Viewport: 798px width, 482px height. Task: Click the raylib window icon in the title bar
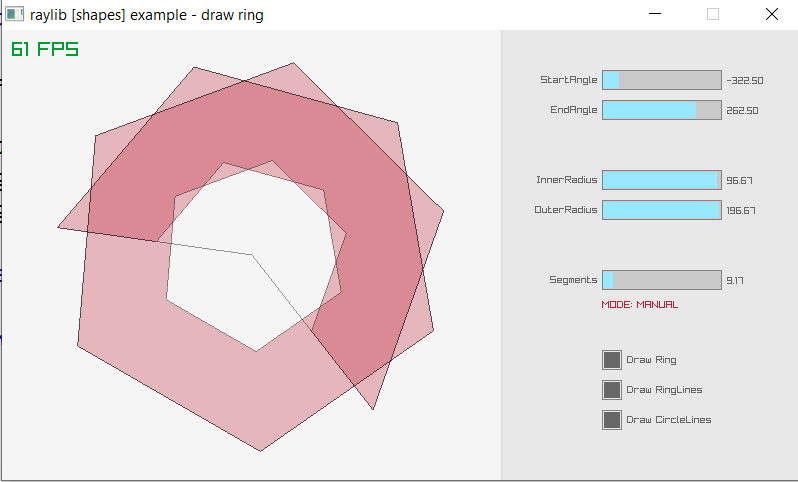tap(14, 15)
